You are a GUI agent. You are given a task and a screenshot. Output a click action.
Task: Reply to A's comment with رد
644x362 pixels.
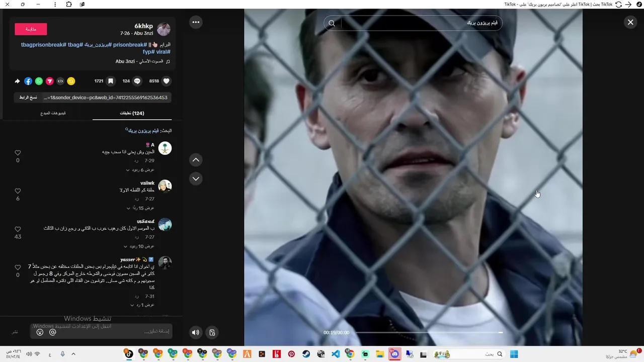coord(136,161)
